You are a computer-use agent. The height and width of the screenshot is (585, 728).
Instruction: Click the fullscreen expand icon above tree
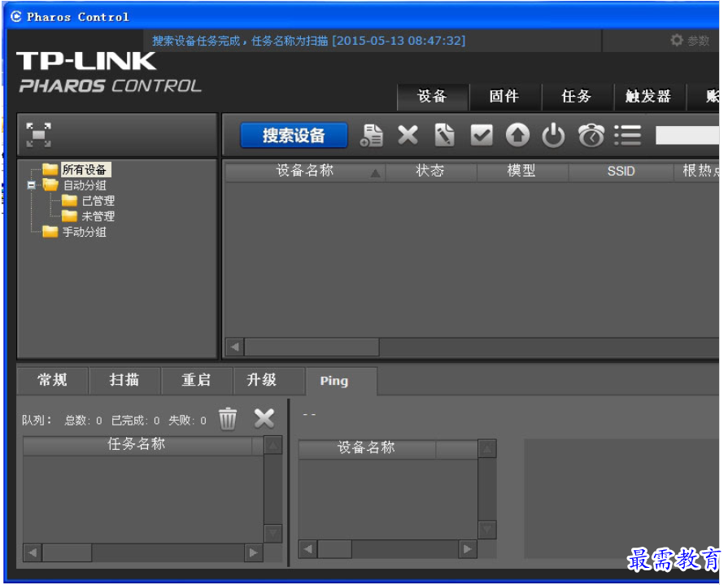38,135
